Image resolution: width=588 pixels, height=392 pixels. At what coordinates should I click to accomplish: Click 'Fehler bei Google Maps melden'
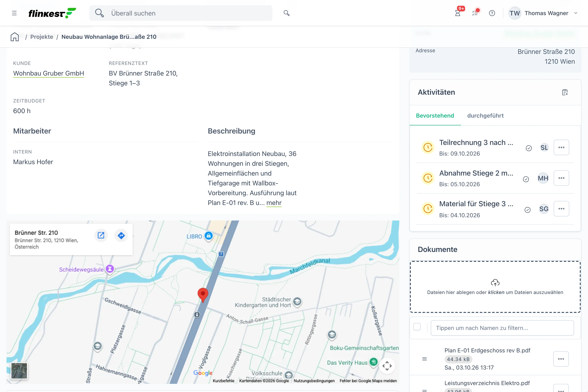click(368, 381)
